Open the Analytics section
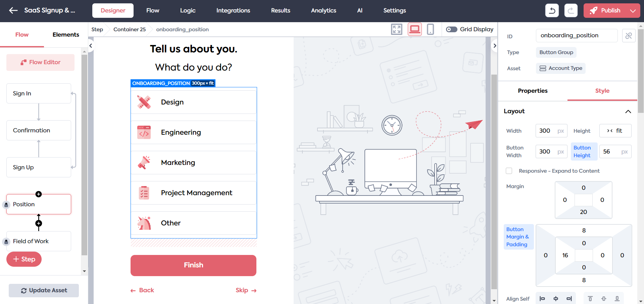This screenshot has height=304, width=644. (323, 10)
